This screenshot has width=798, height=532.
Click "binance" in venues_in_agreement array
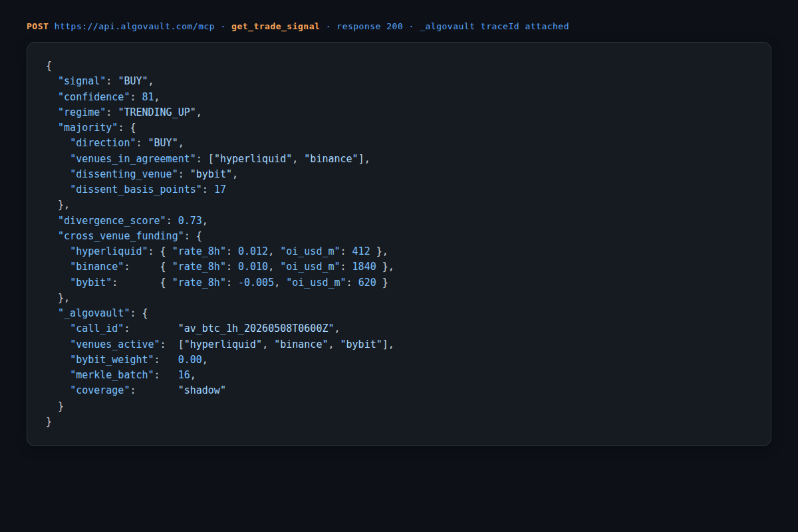point(332,158)
